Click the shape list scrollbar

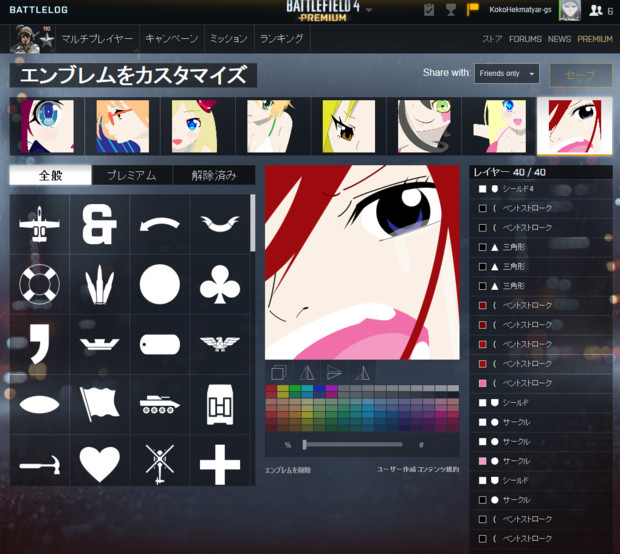coord(252,223)
